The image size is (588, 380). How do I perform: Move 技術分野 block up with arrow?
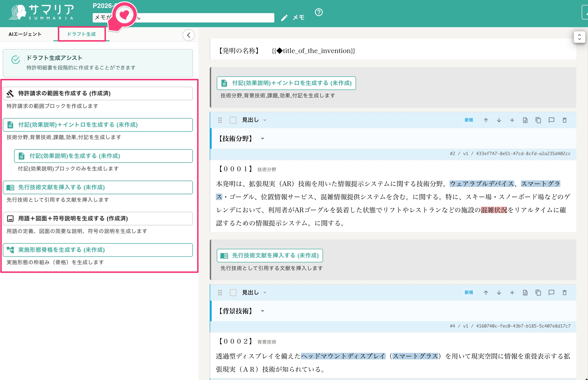click(486, 120)
